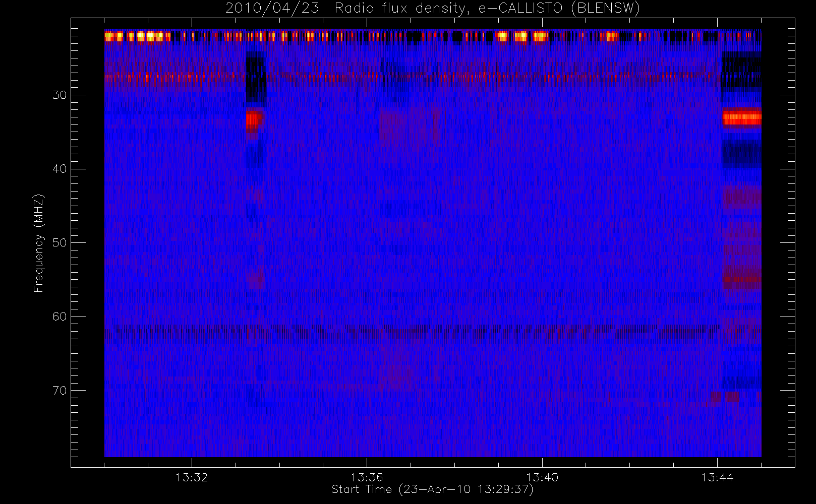Click the bright red burst near 13:33 at 33 MHz
This screenshot has height=504, width=816.
(x=254, y=120)
